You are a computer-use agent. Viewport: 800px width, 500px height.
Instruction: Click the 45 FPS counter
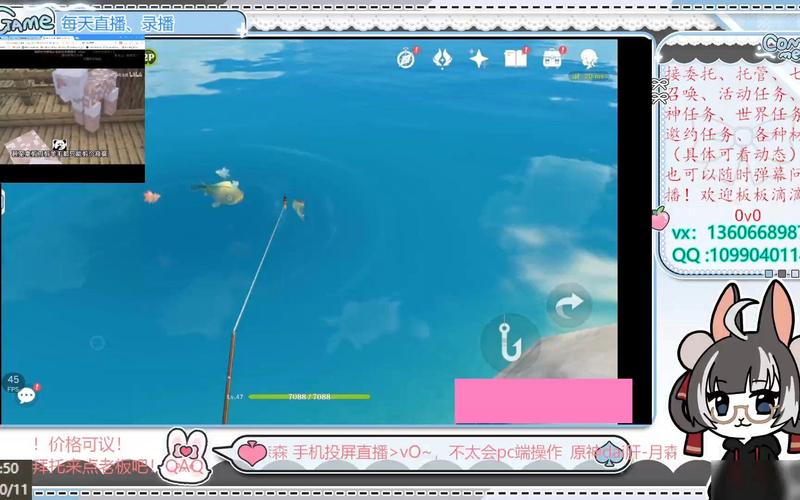tap(14, 383)
